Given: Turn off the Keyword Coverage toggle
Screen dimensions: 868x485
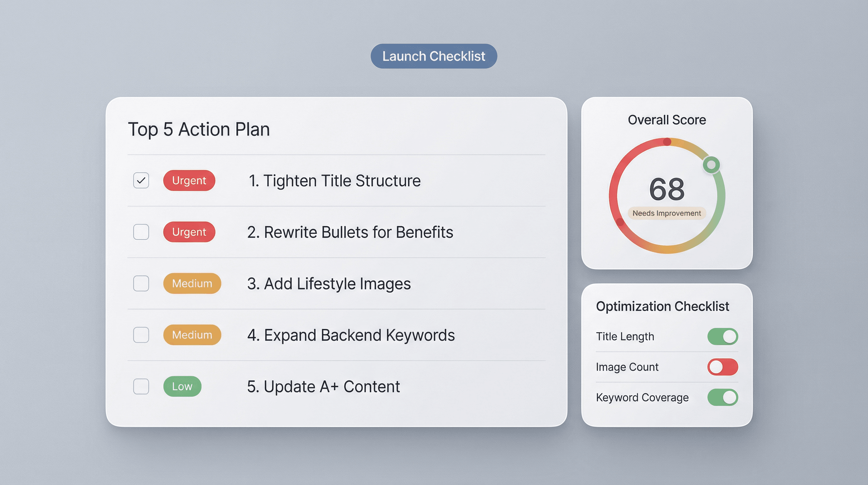Looking at the screenshot, I should (x=722, y=397).
